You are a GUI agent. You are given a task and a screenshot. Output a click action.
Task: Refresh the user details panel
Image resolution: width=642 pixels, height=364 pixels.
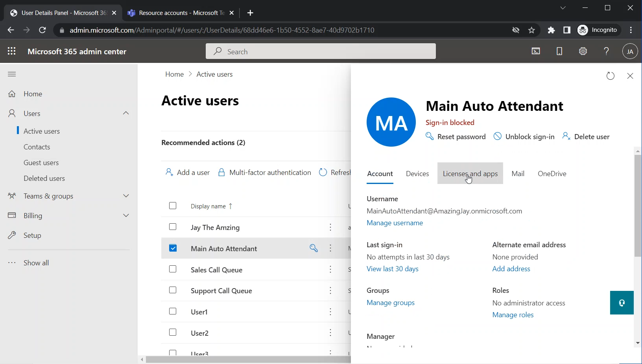(x=610, y=76)
